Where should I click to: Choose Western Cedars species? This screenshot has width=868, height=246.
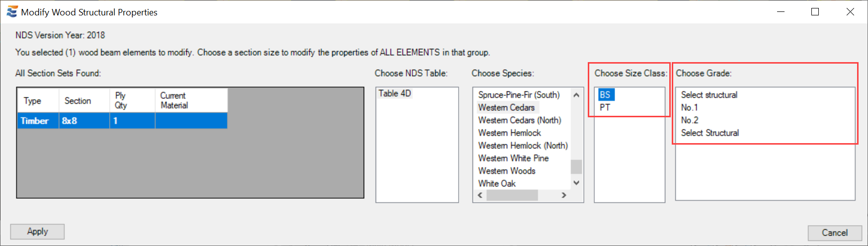(506, 107)
